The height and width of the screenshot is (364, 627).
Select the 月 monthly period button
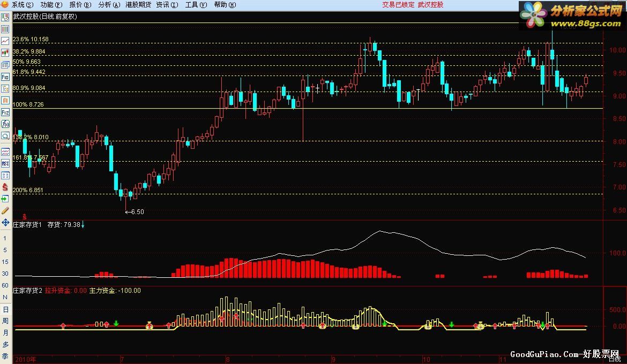(x=5, y=333)
